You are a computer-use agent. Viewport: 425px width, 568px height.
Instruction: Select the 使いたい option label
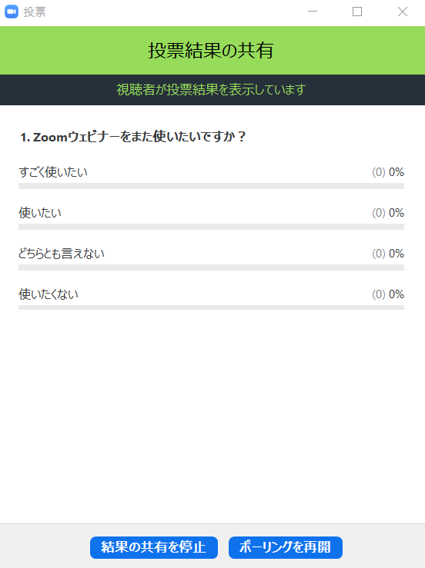click(40, 213)
